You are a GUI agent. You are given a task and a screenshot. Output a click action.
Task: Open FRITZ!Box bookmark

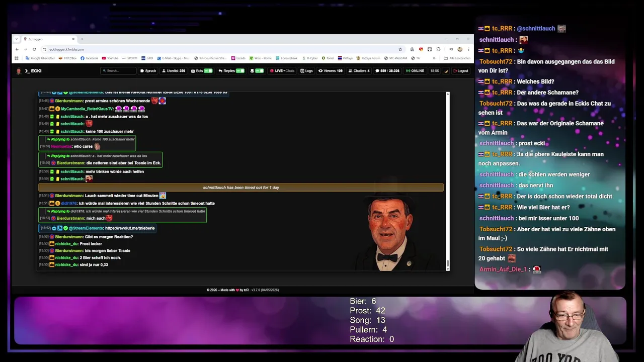coord(68,58)
